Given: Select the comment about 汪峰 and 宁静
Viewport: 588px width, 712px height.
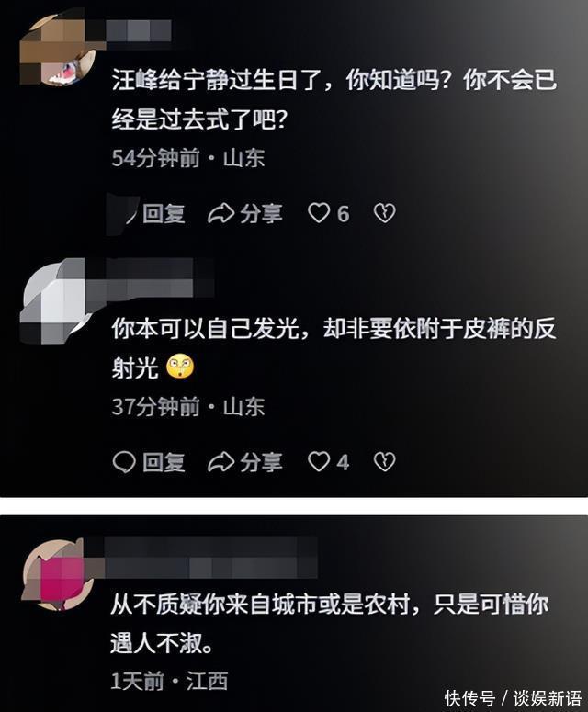Looking at the screenshot, I should (334, 99).
